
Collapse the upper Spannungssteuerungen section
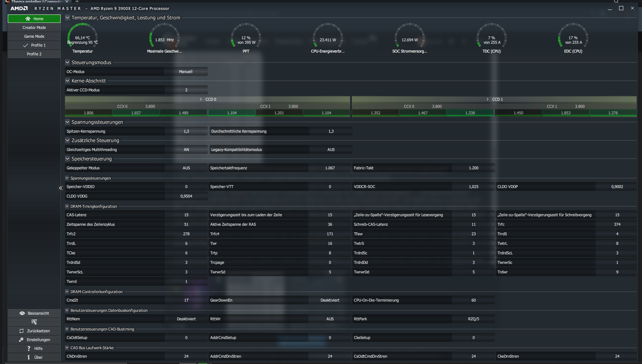(67, 122)
